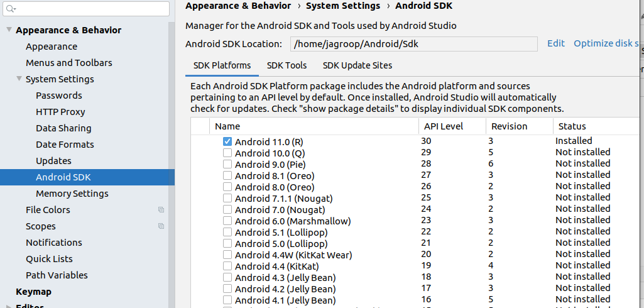Check the Android 4.2 (Jelly Bean) checkbox
644x308 pixels.
click(227, 289)
